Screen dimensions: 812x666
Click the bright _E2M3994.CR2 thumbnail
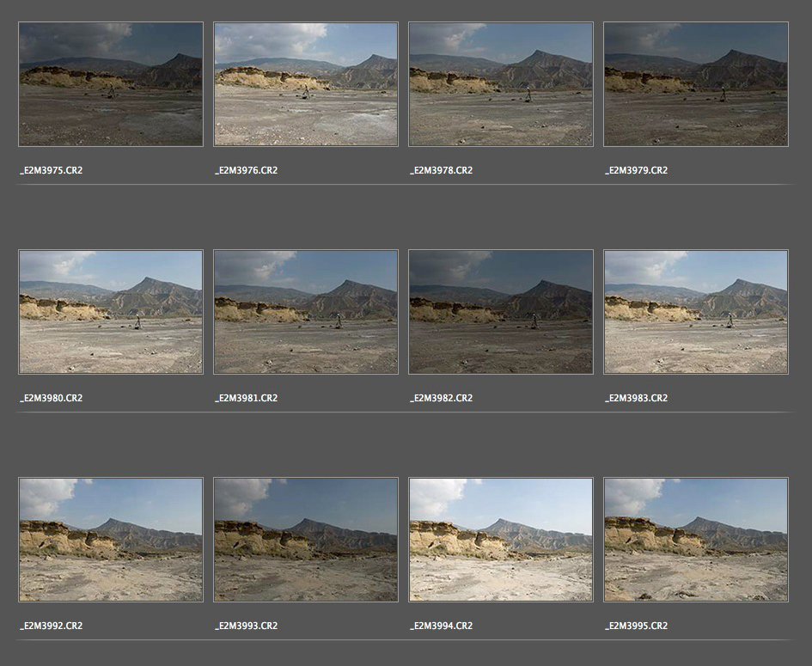501,540
